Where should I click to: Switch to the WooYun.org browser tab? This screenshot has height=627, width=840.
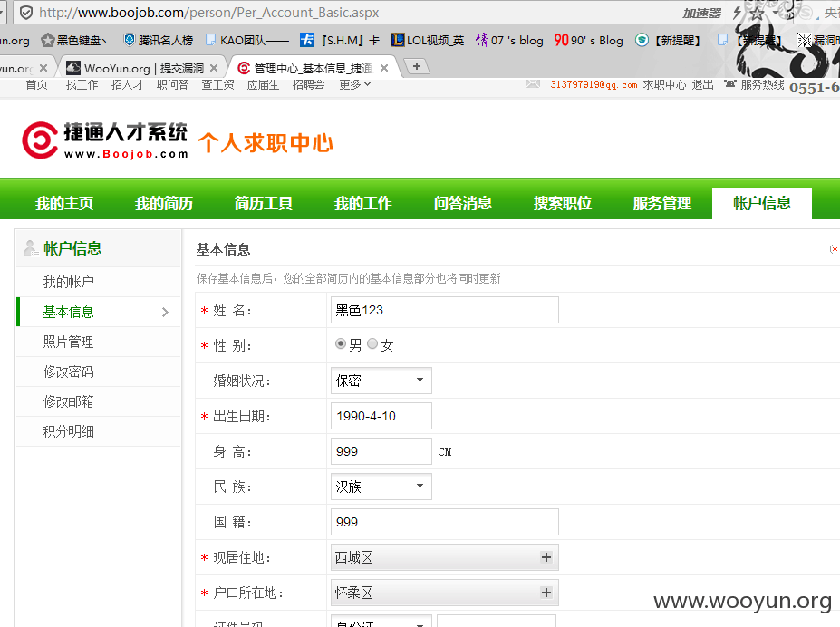142,68
